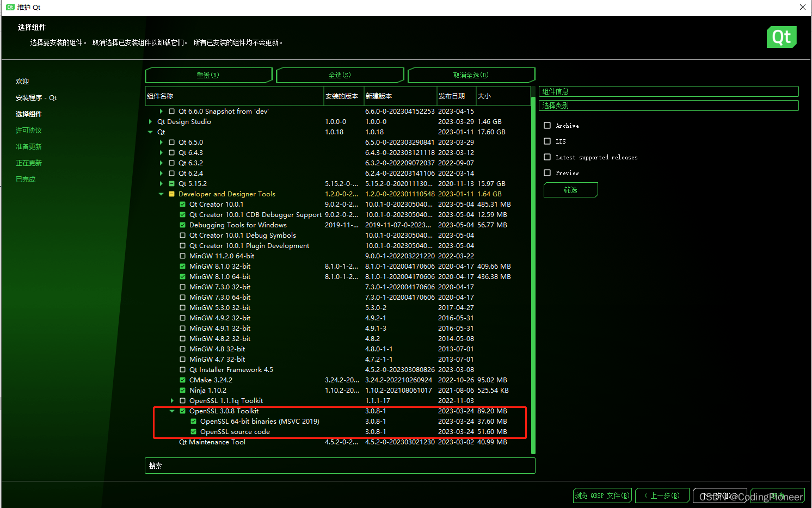The image size is (812, 508).
Task: Click the Qt window title icon
Action: (10, 7)
